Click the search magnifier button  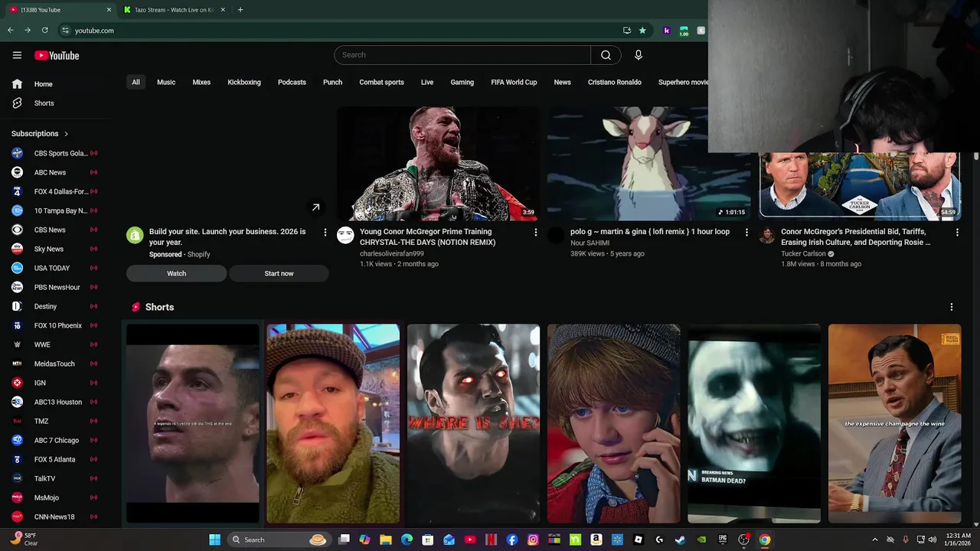coord(606,55)
